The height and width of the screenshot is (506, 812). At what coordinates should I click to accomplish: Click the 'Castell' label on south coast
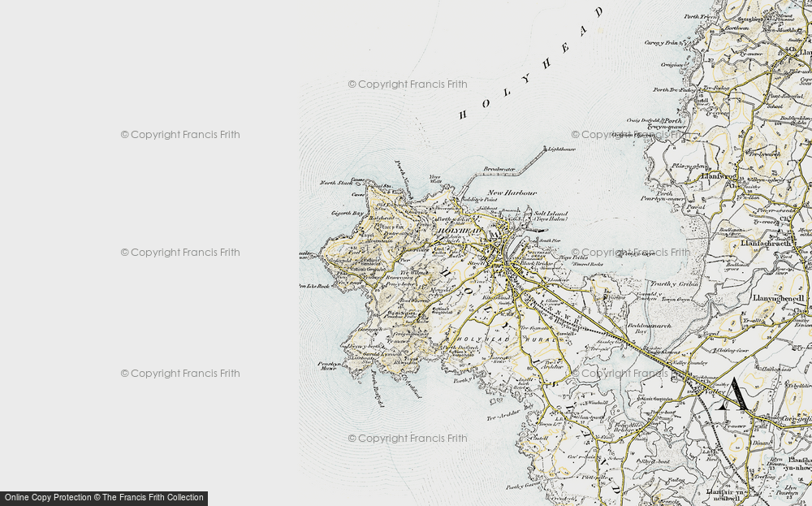coord(538,438)
